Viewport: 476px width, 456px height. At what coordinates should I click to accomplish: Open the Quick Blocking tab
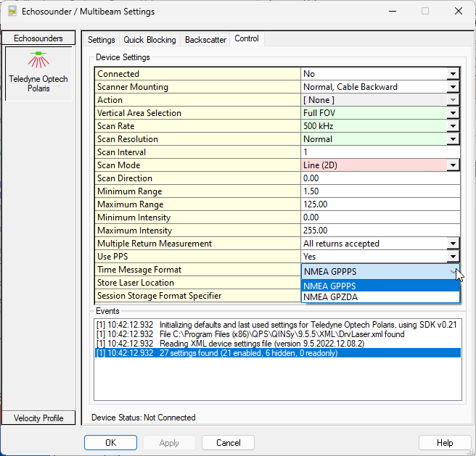pyautogui.click(x=149, y=40)
